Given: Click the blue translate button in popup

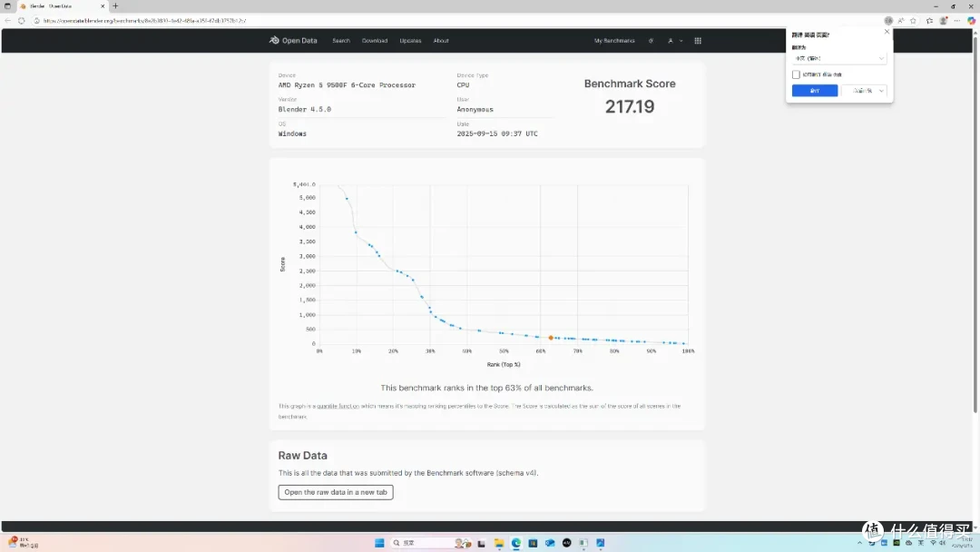Looking at the screenshot, I should click(x=814, y=91).
